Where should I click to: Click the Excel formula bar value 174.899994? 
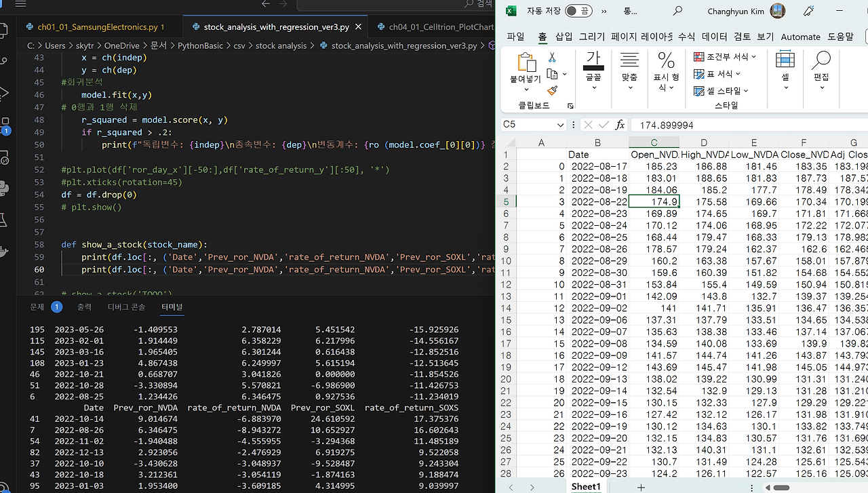click(666, 125)
